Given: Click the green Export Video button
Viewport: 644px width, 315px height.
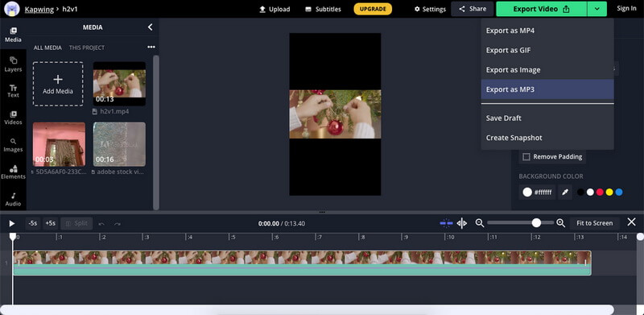Looking at the screenshot, I should coord(541,9).
